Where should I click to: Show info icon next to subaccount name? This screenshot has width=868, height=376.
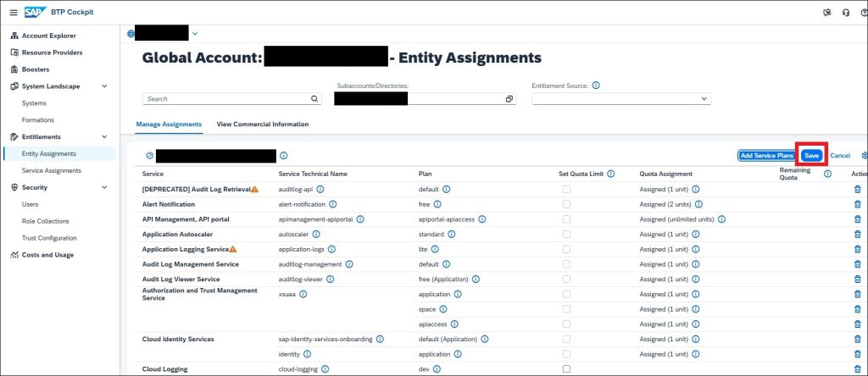point(283,156)
